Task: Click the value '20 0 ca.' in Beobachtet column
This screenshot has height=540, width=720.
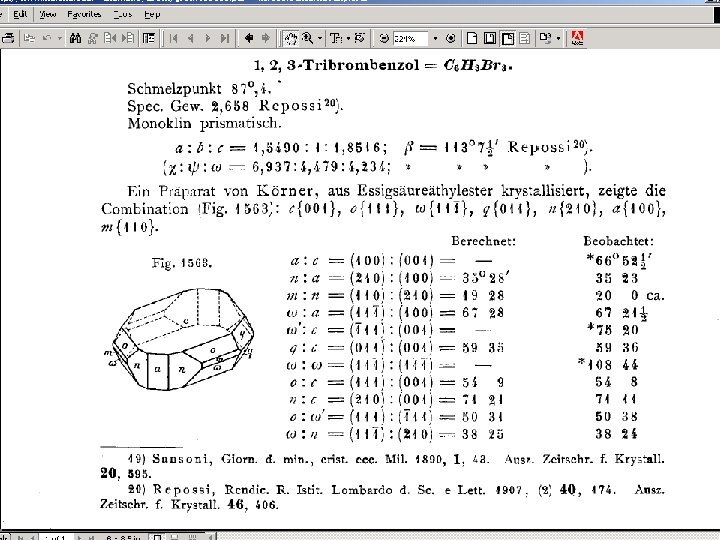Action: click(630, 295)
